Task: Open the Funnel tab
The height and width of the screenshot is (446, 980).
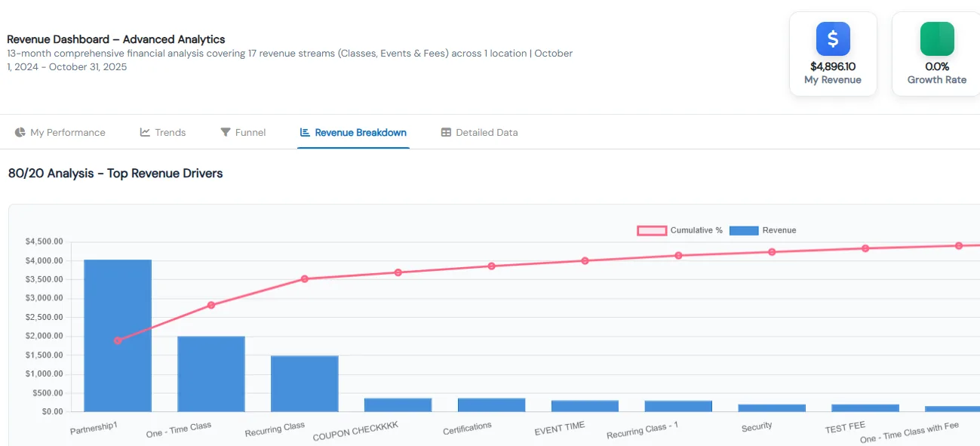Action: pos(243,132)
